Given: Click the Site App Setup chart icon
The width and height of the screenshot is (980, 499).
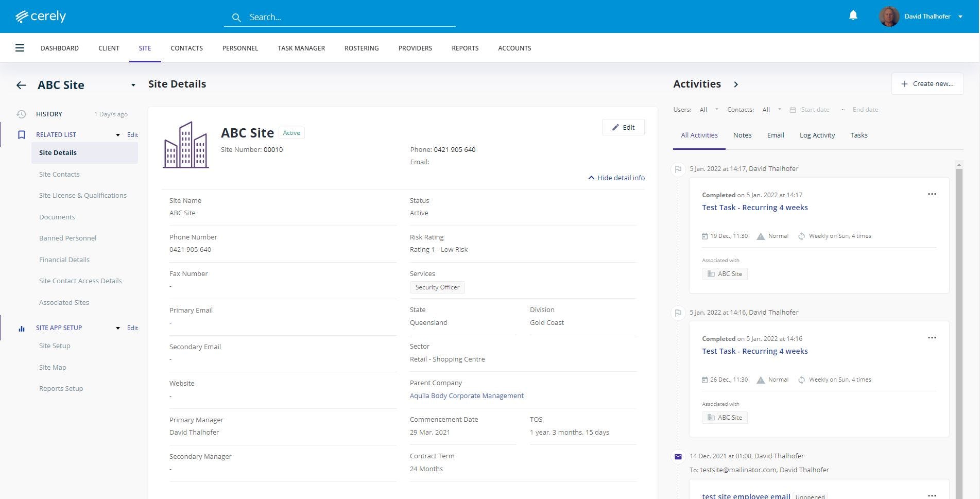Looking at the screenshot, I should click(21, 328).
